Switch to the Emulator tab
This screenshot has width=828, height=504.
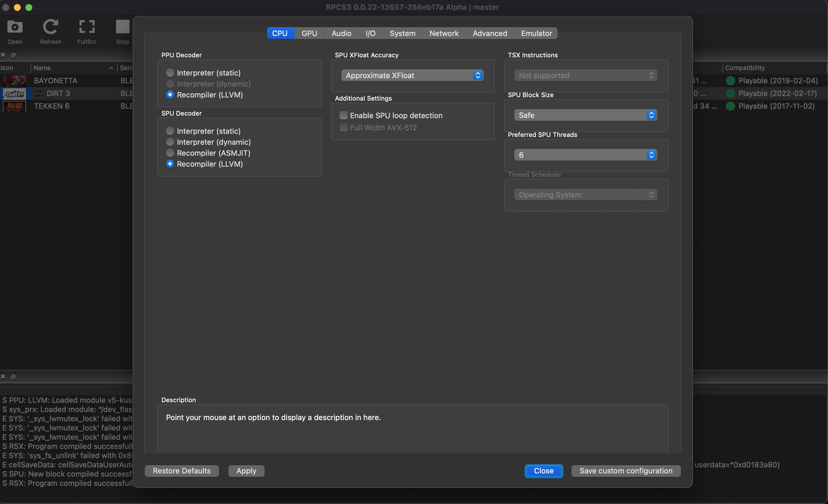click(536, 33)
